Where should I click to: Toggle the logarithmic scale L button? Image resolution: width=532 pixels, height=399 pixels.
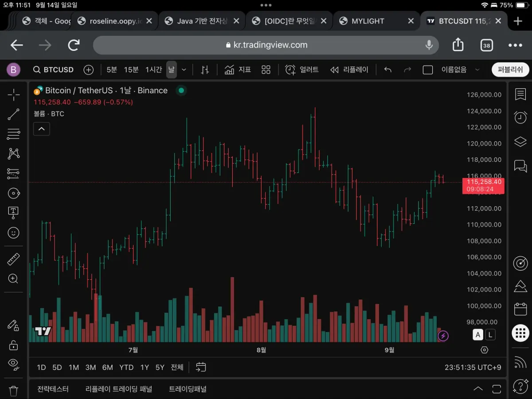tap(490, 335)
